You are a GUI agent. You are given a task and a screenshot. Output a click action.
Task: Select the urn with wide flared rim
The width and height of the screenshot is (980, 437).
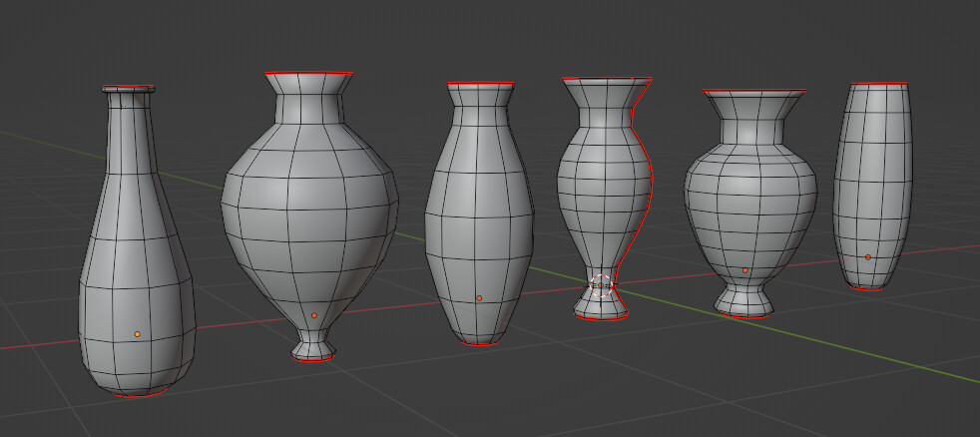(x=750, y=204)
